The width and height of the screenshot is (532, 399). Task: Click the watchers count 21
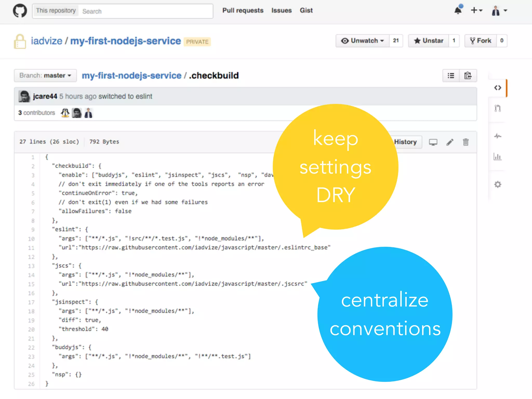pos(396,41)
